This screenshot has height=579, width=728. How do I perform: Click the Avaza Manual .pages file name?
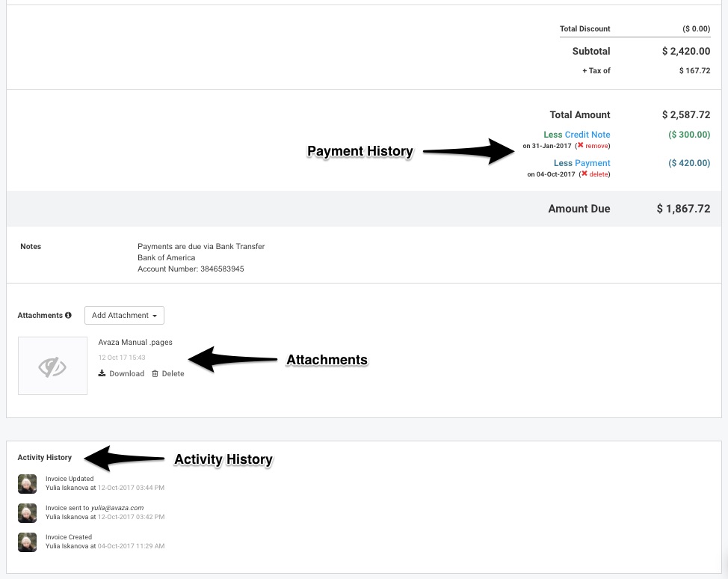(135, 342)
